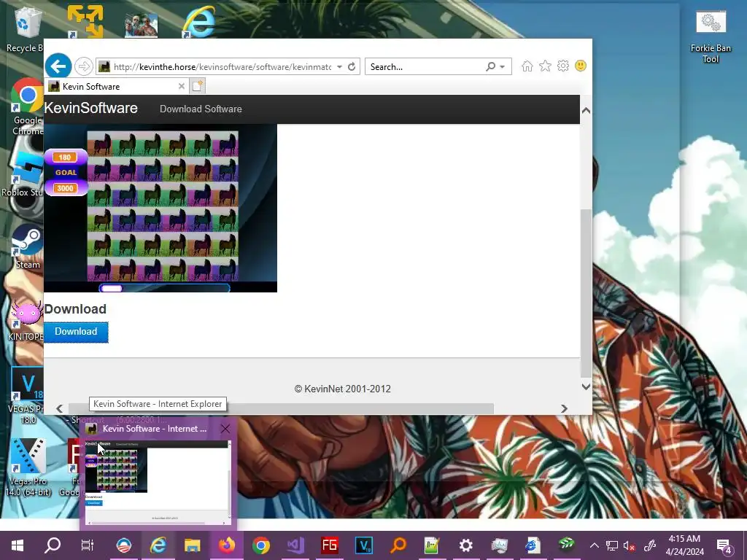747x560 pixels.
Task: Click the Internet Explorer back arrow button
Action: (x=58, y=66)
